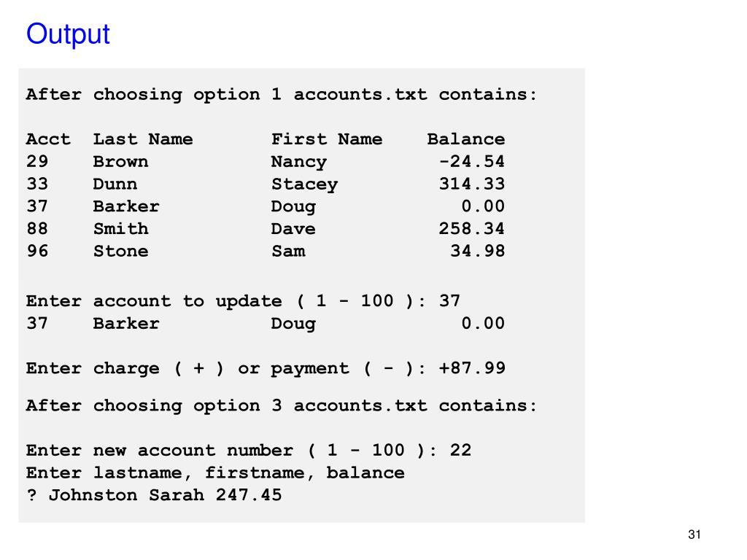Click the updated Barker record below prompt
This screenshot has height=560, width=747.
click(266, 323)
